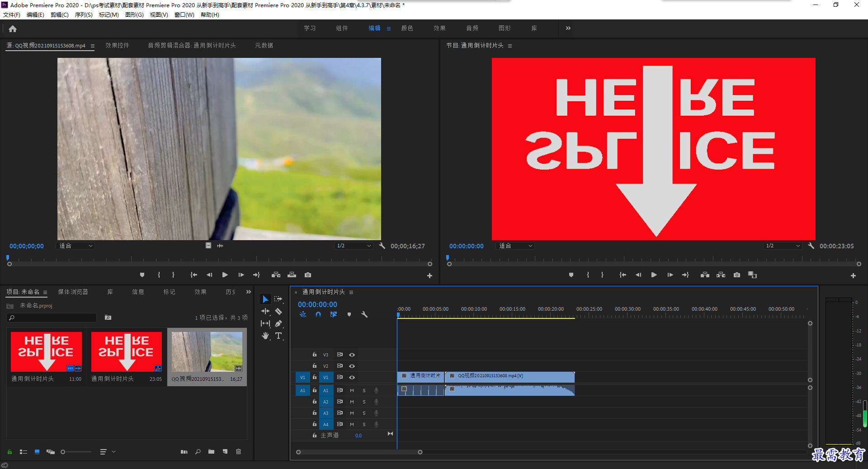Toggle linked selection in timeline
Screen dimensions: 868x469
[334, 314]
